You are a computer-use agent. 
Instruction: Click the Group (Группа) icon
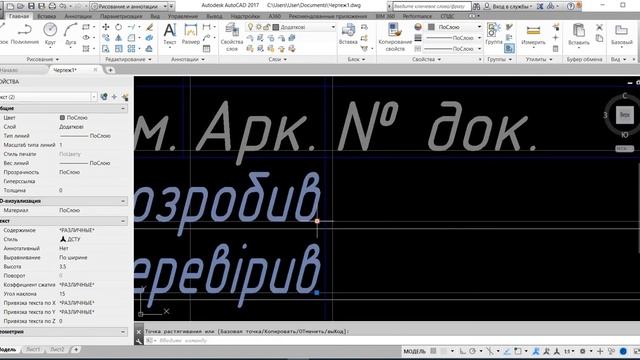[x=494, y=33]
